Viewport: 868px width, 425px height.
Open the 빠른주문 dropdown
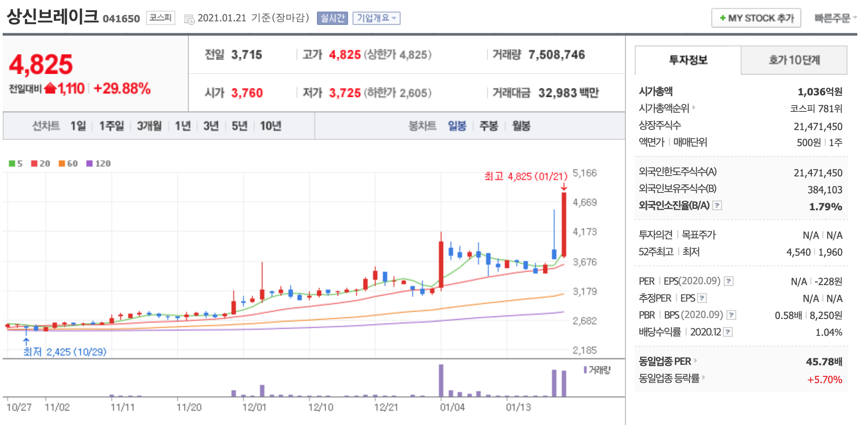coord(836,18)
